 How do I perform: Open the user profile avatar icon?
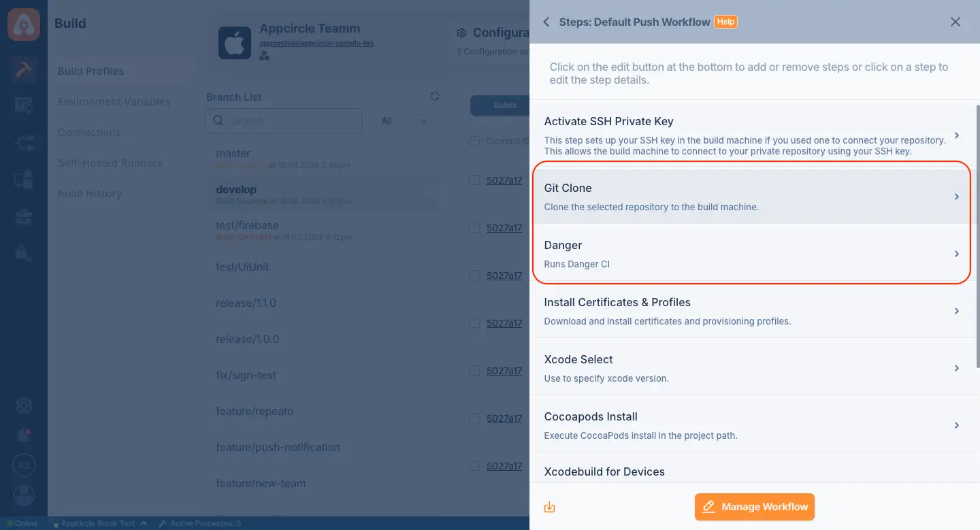click(x=24, y=495)
